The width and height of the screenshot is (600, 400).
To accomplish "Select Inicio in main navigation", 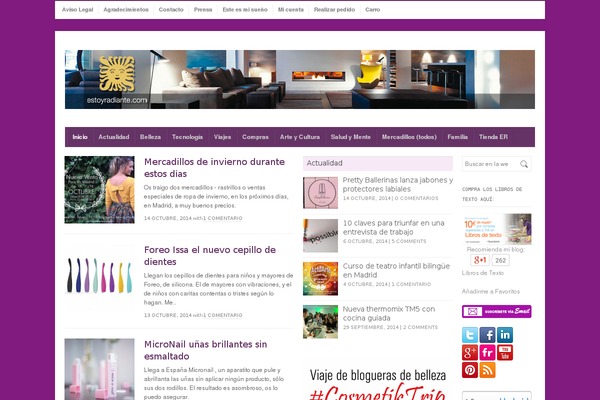I will (x=80, y=137).
